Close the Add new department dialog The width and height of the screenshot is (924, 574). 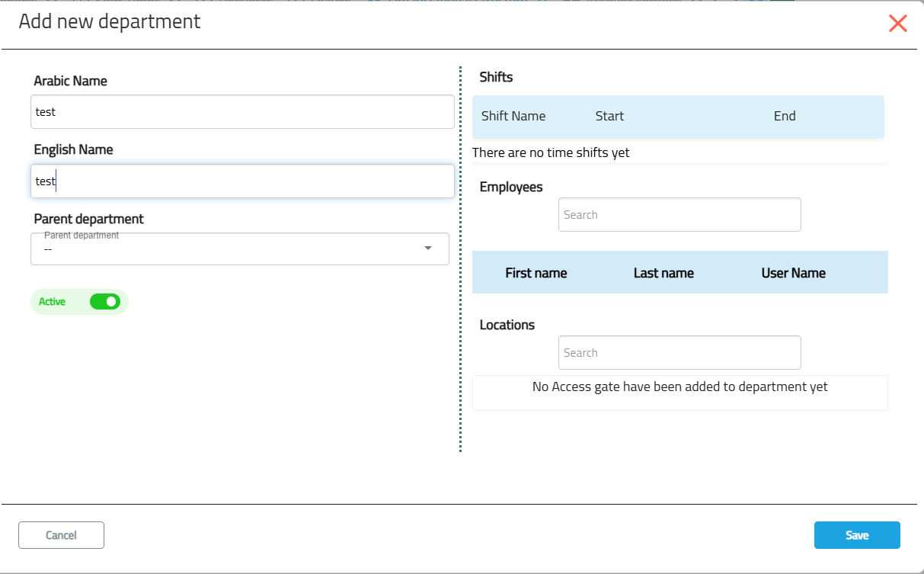897,24
